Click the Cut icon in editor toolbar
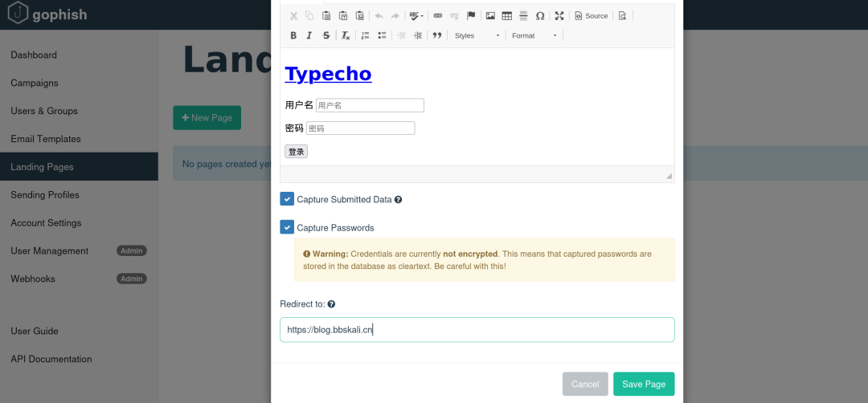The image size is (868, 403). [294, 16]
